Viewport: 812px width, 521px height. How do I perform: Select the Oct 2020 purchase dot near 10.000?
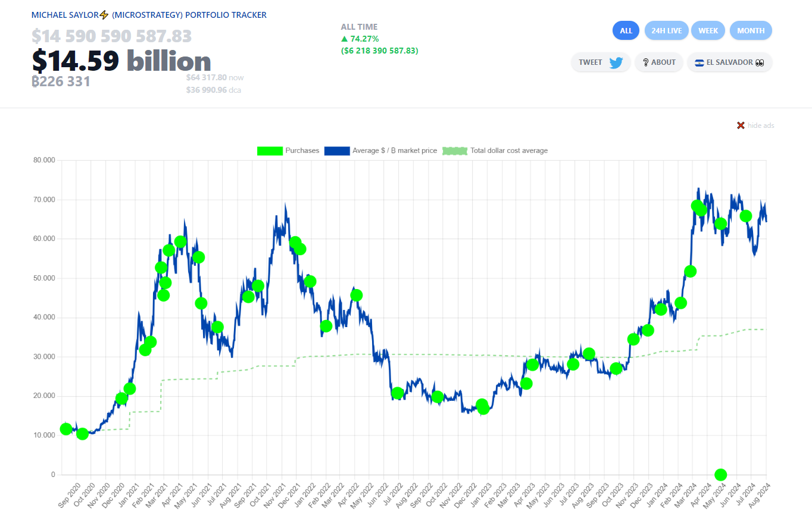pyautogui.click(x=82, y=434)
